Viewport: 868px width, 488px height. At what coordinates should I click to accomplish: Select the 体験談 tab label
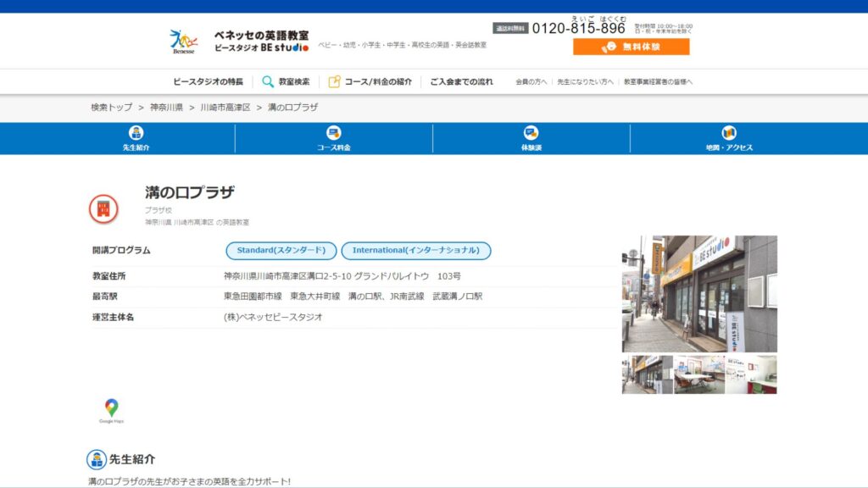point(531,147)
